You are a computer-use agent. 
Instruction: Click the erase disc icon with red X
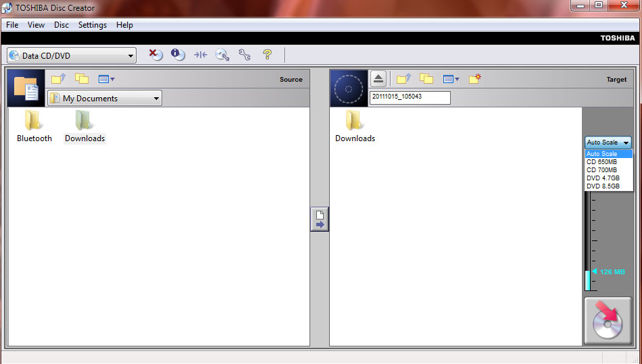(x=155, y=55)
